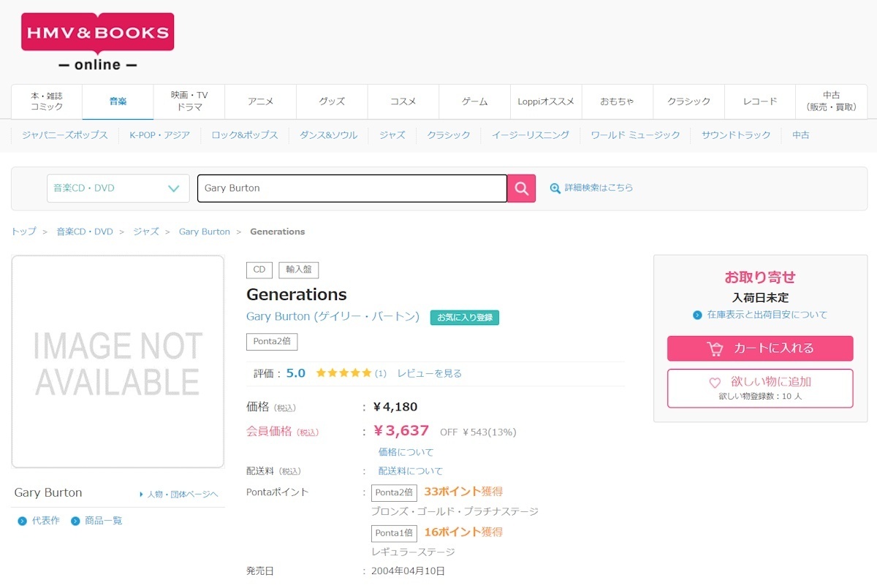Open 代表作 link
The image size is (877, 588).
pyautogui.click(x=45, y=521)
